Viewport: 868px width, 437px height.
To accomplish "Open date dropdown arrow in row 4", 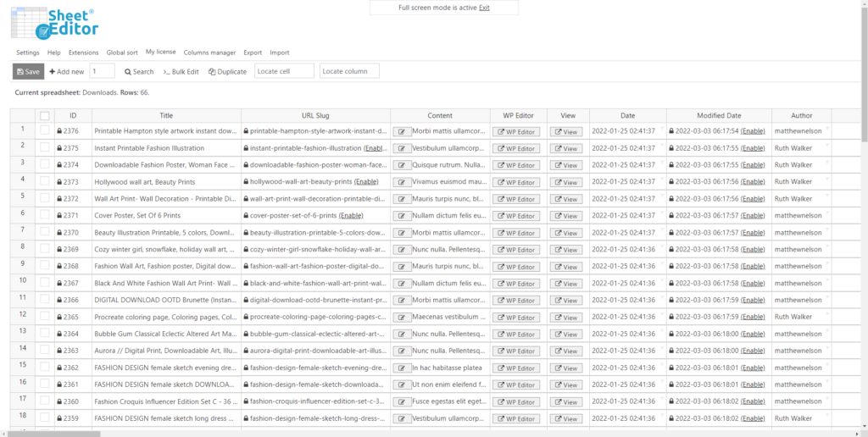I will click(x=662, y=179).
